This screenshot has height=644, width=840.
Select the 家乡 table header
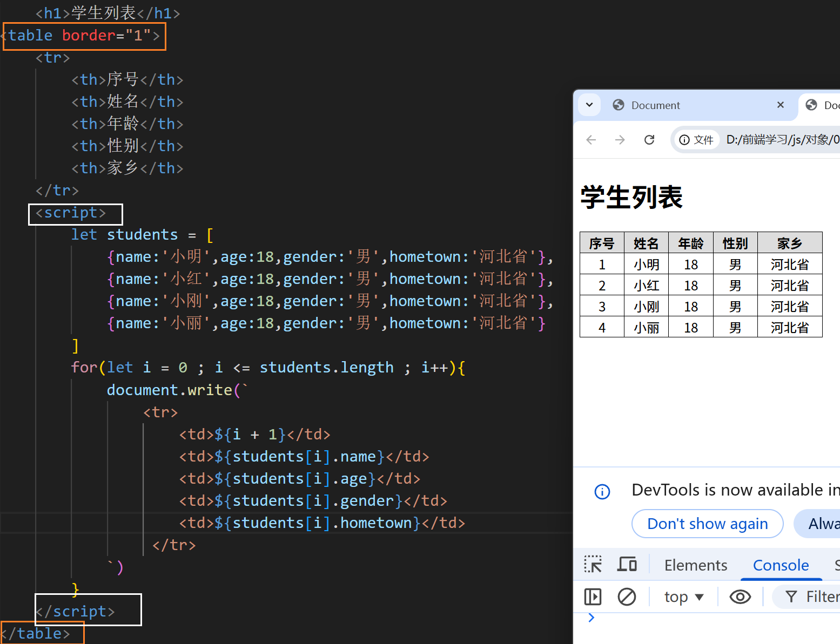(x=790, y=243)
